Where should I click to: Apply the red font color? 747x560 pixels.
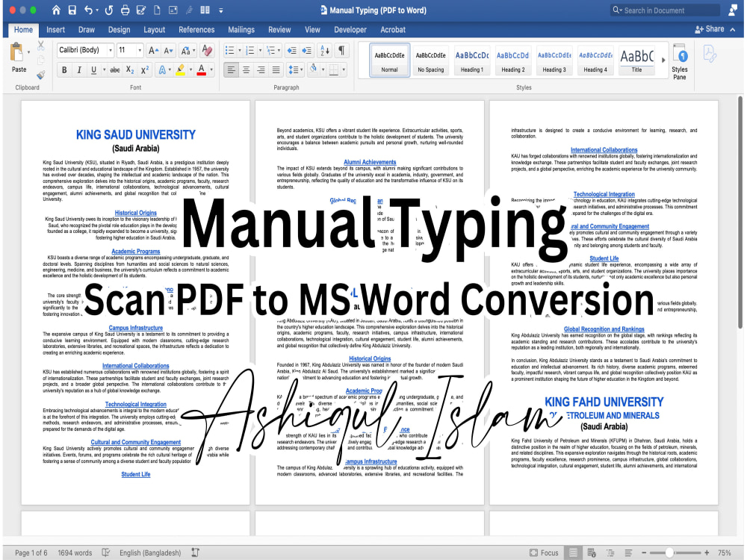[202, 70]
